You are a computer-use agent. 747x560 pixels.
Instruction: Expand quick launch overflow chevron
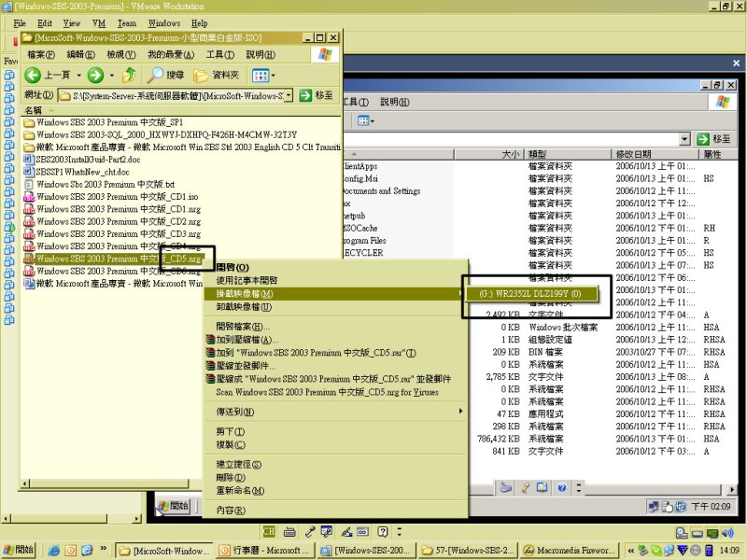click(x=104, y=549)
